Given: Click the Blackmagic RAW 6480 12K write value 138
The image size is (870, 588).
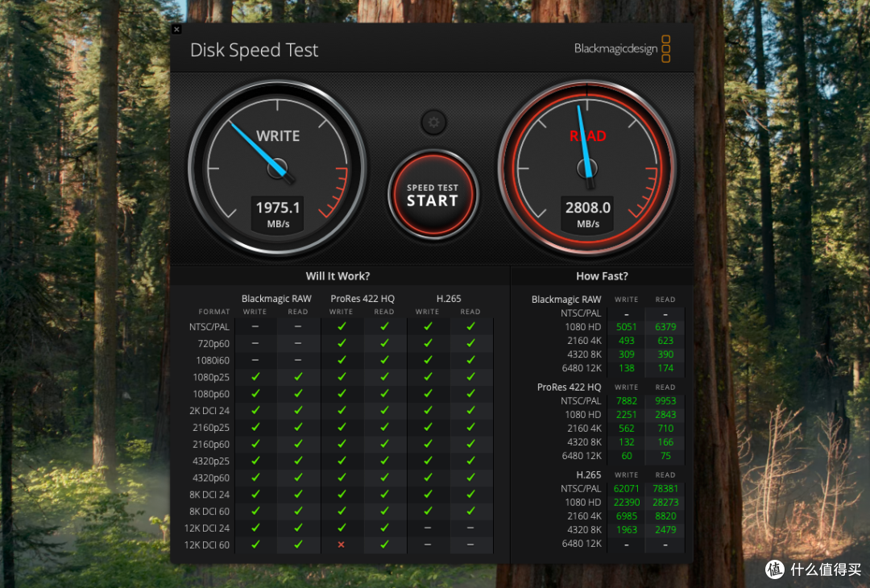Looking at the screenshot, I should coord(627,368).
